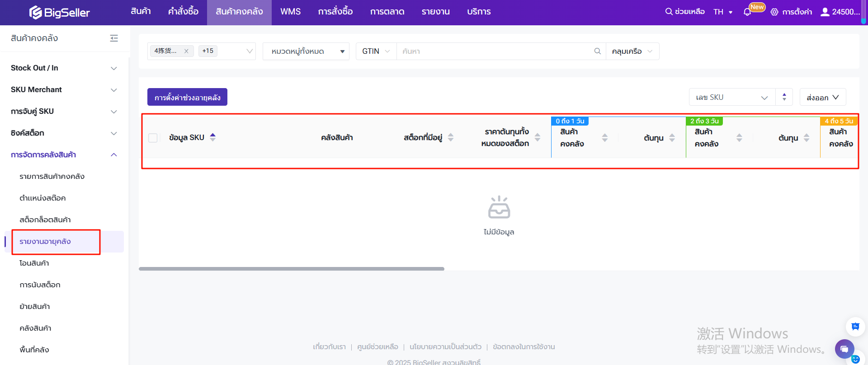Click the help search icon
868x365 pixels.
pos(669,11)
